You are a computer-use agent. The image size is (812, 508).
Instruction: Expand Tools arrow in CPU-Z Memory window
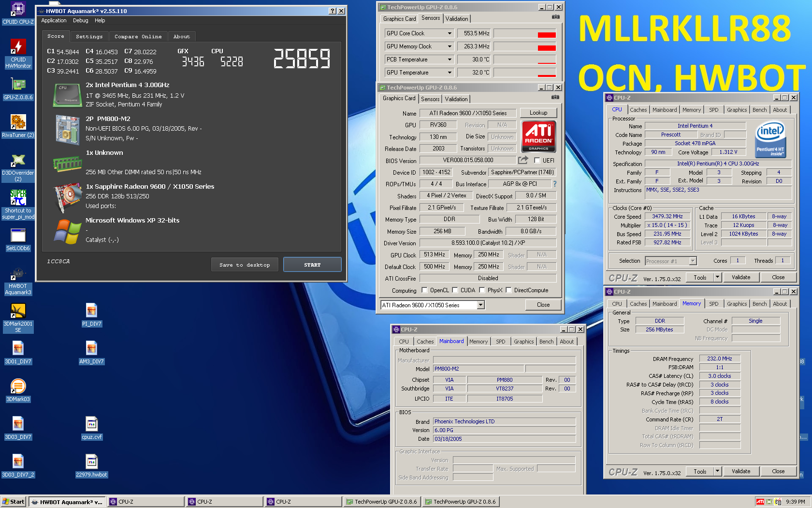pos(717,471)
